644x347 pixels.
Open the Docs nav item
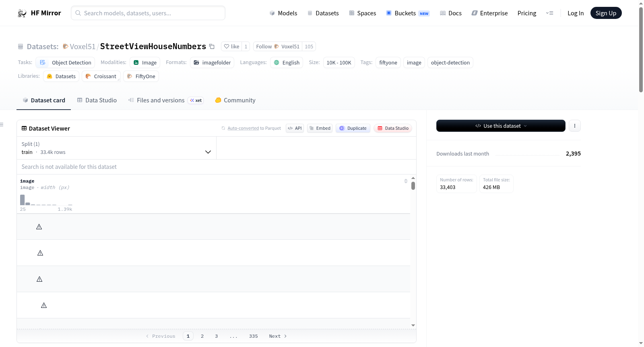tap(451, 13)
